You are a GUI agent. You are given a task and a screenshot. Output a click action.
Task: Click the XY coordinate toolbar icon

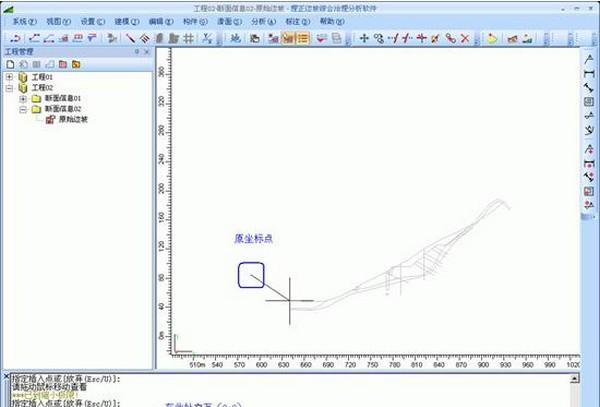pos(207,38)
